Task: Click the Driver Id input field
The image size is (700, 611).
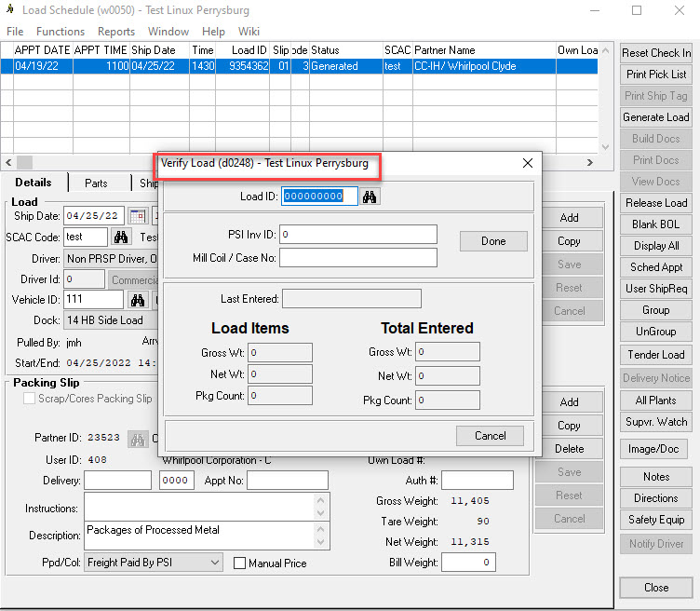Action: [x=84, y=279]
